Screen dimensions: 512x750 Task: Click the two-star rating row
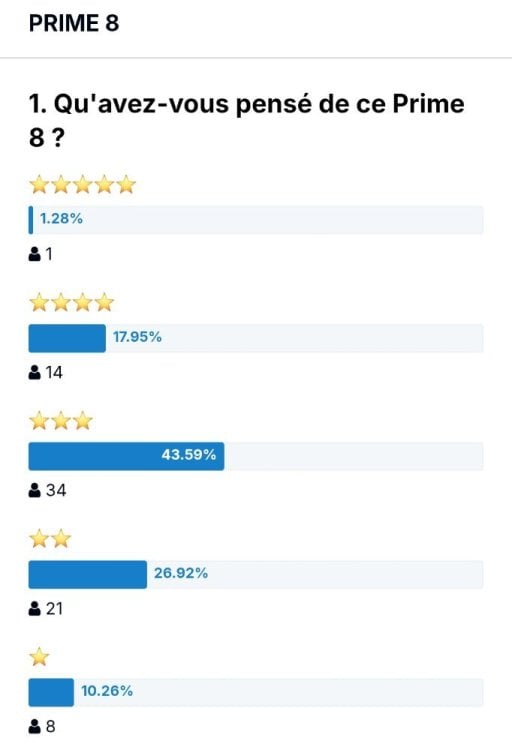pyautogui.click(x=50, y=539)
